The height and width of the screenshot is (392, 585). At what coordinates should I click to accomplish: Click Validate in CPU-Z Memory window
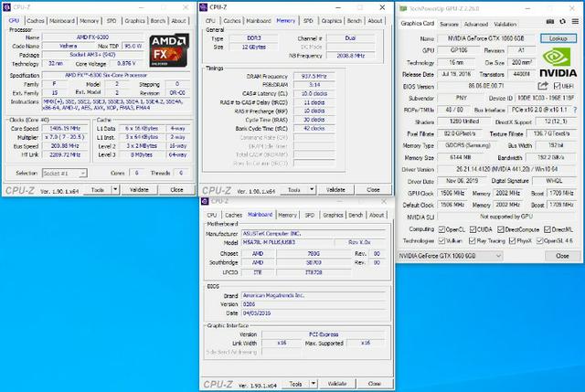(x=335, y=189)
